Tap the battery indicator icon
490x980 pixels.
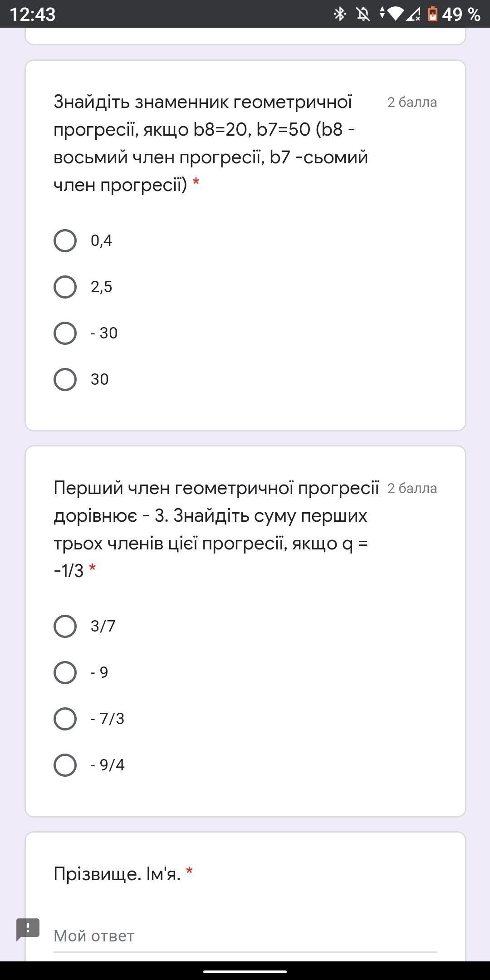pyautogui.click(x=432, y=14)
